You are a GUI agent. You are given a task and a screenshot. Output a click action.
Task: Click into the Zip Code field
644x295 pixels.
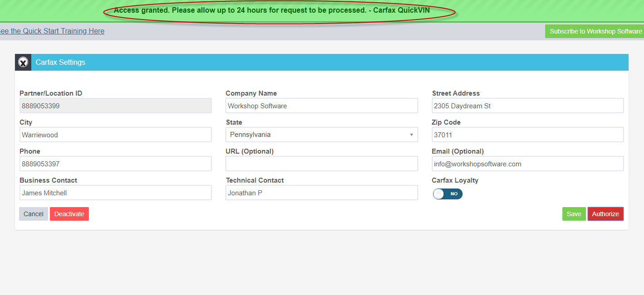point(527,135)
